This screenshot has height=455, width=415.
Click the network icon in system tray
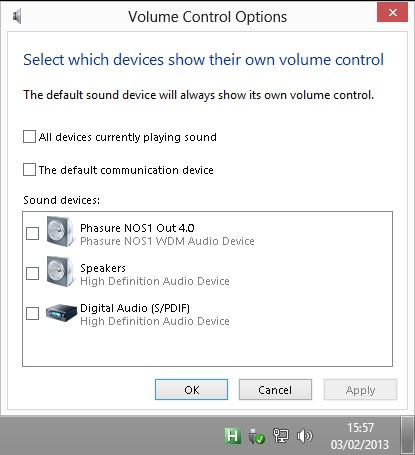click(281, 436)
